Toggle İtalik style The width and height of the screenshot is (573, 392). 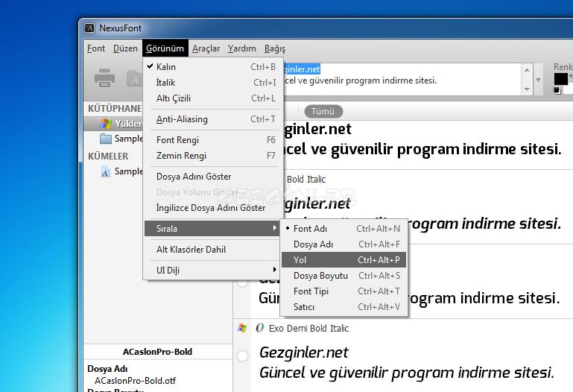point(213,83)
